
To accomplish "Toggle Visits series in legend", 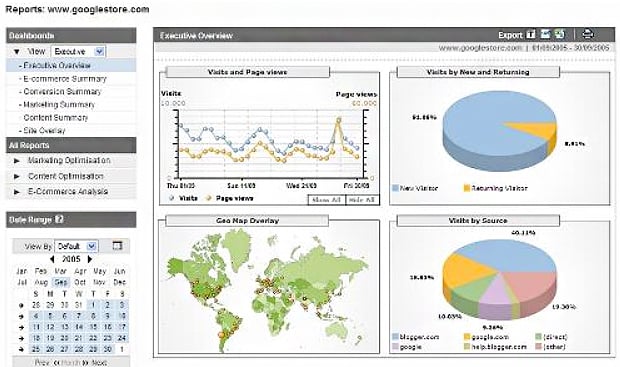I will point(183,198).
